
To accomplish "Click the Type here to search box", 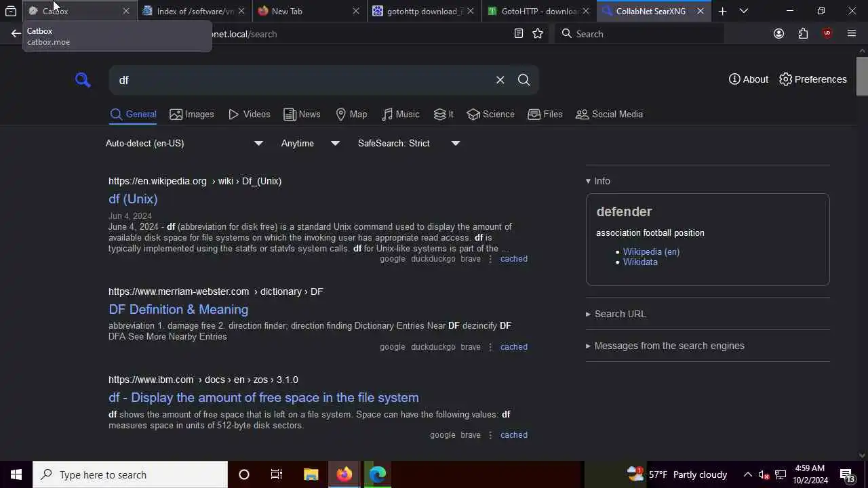I will 130,474.
